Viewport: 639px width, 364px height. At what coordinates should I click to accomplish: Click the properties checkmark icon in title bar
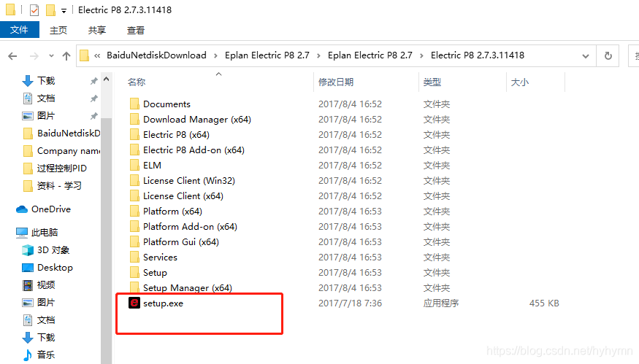(34, 10)
